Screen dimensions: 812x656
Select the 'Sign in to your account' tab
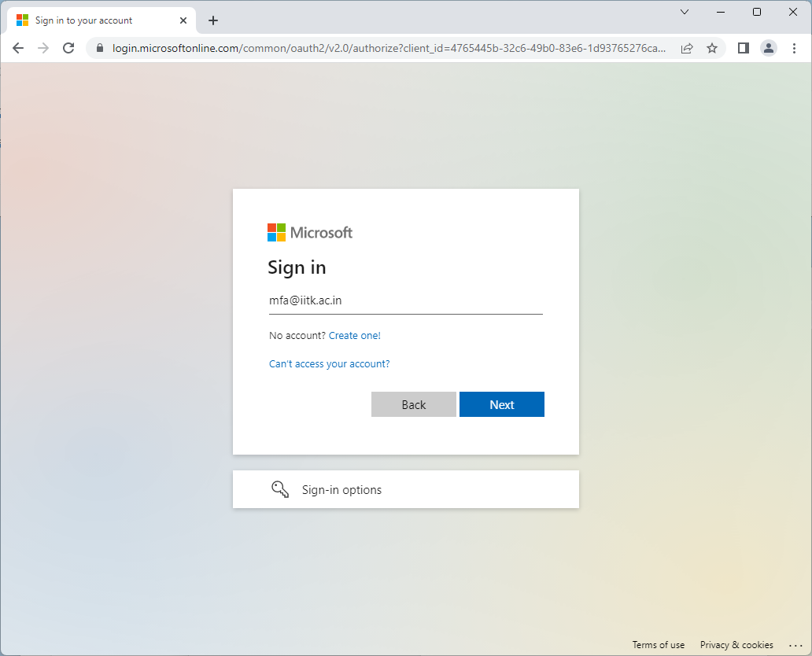coord(101,20)
